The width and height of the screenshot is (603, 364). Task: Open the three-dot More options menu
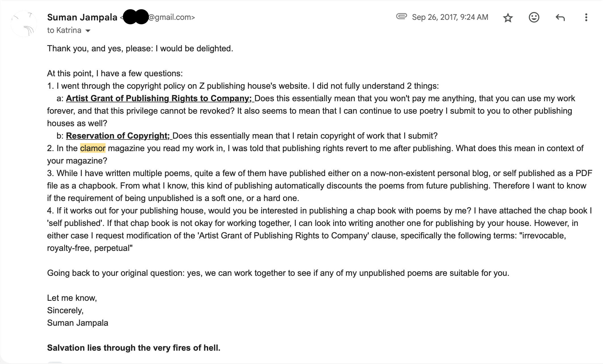point(586,17)
